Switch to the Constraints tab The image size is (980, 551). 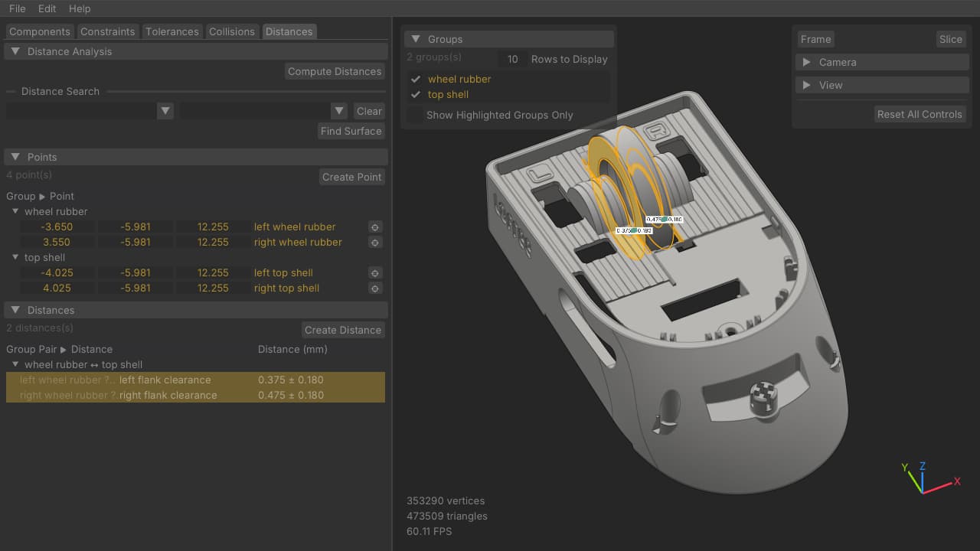[108, 31]
